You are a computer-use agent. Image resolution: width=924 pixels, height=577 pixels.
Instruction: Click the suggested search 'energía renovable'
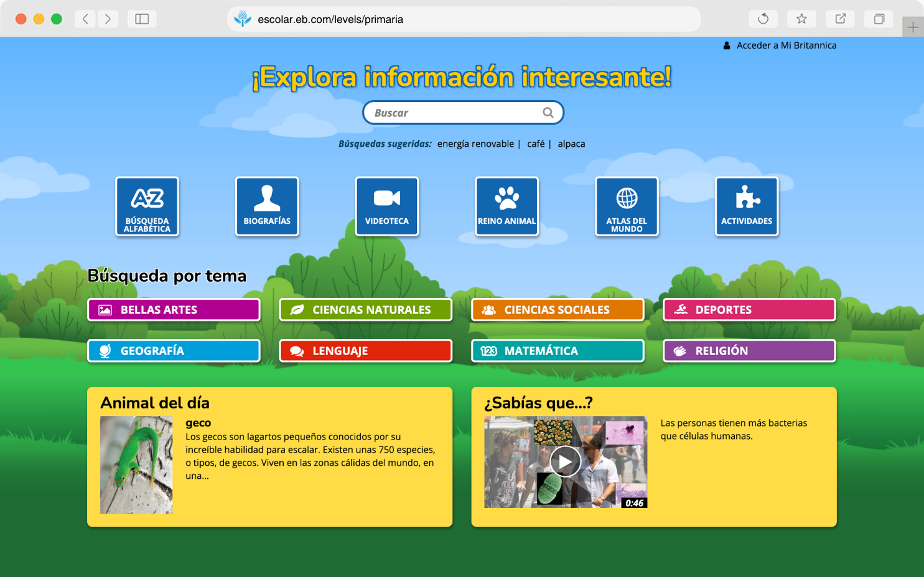[x=475, y=144]
